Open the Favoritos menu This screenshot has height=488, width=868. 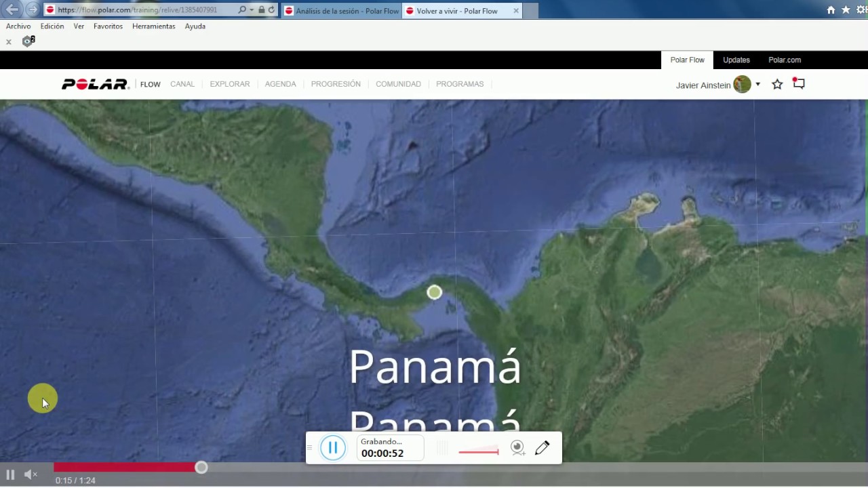pos(108,26)
